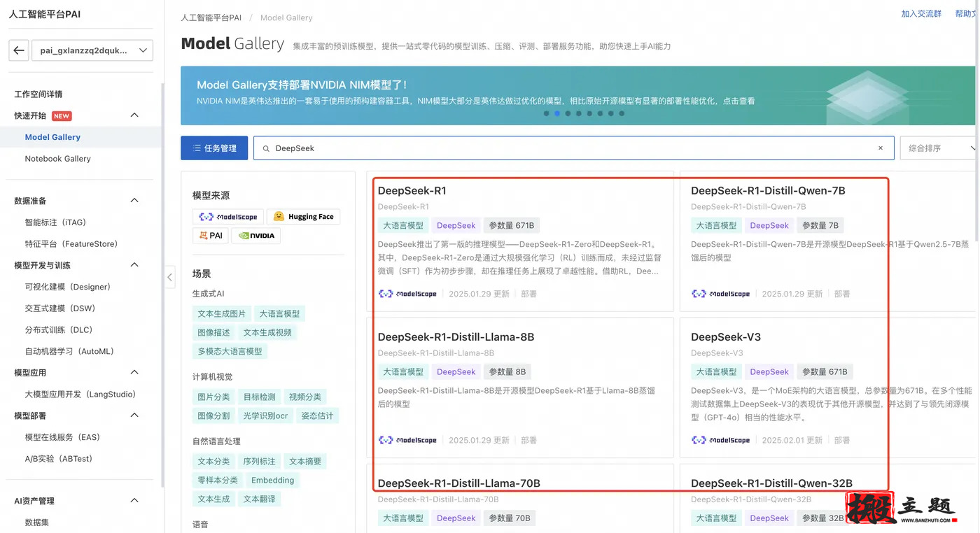
Task: Select the first banner carousel dot
Action: coord(547,113)
